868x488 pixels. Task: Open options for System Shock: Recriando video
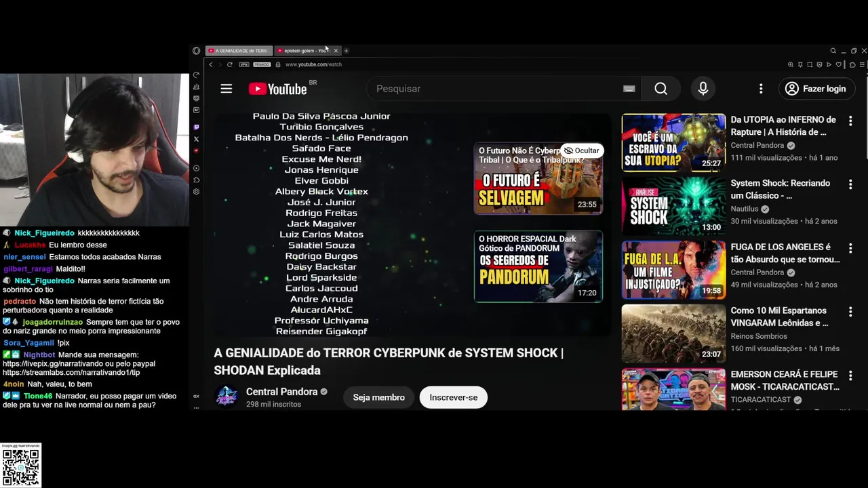tap(850, 184)
